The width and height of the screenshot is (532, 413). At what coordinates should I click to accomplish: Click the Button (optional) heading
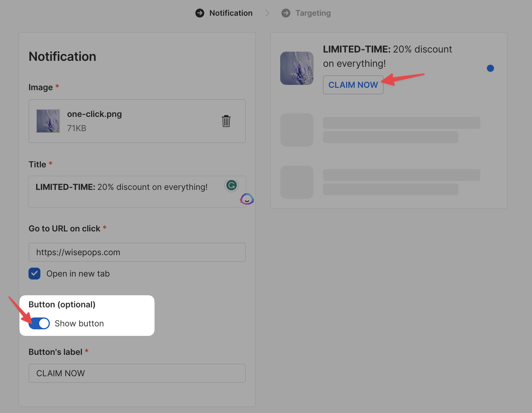click(62, 305)
